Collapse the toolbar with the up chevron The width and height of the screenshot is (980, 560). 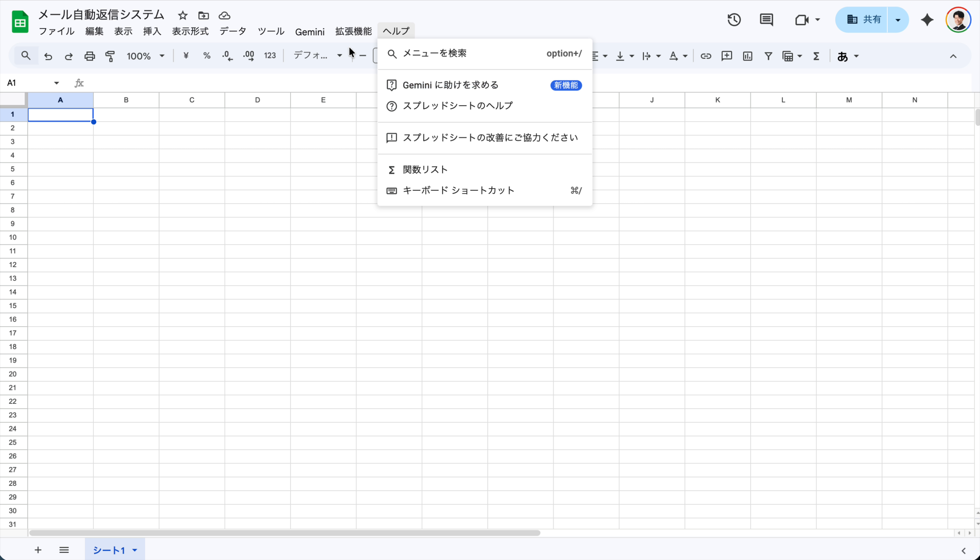[x=953, y=56]
